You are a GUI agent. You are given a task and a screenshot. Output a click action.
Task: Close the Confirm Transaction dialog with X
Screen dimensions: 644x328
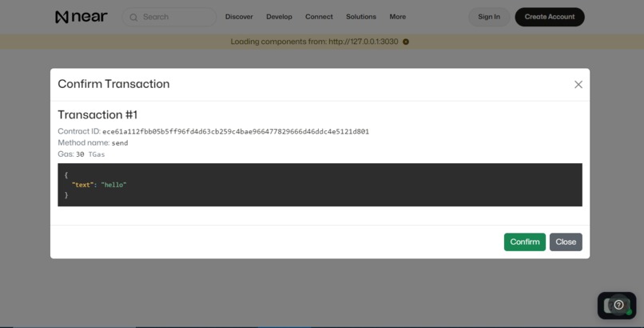point(578,84)
